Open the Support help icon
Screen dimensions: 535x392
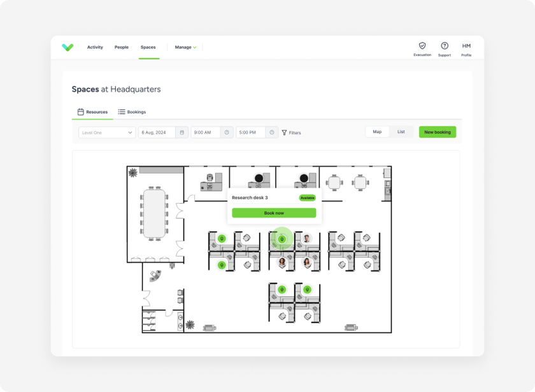pyautogui.click(x=445, y=46)
